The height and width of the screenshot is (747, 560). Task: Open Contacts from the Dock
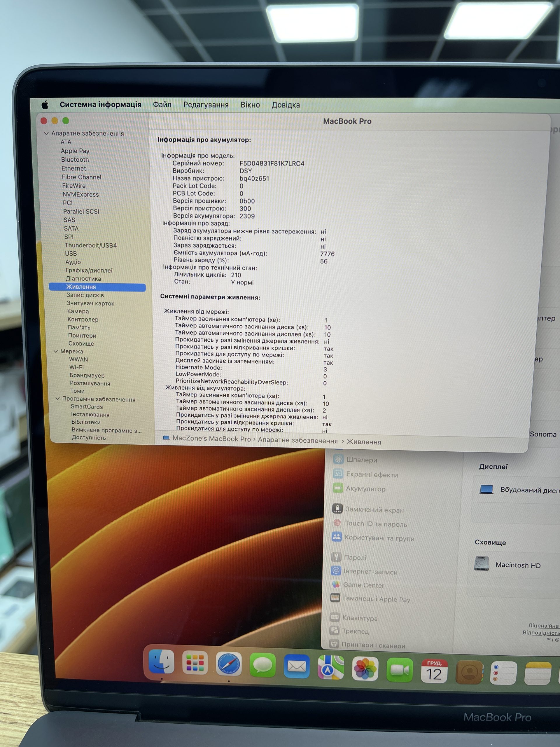point(469,672)
